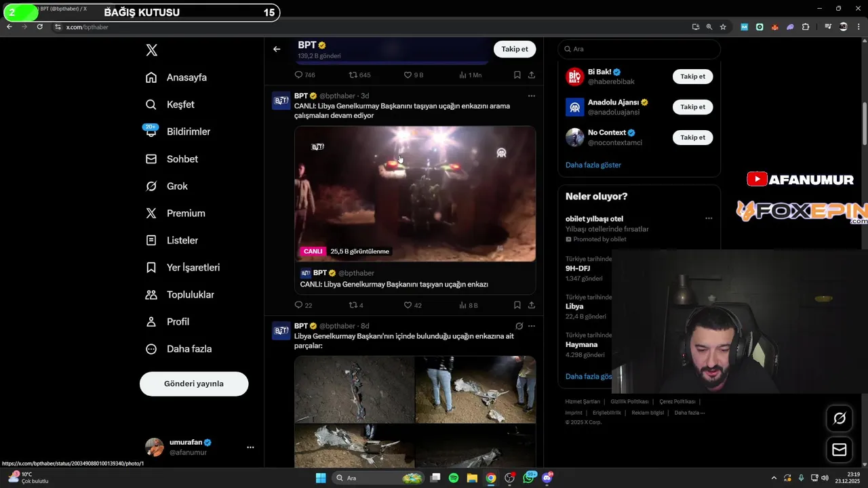Open Spotify from the taskbar
This screenshot has height=488, width=868.
454,478
